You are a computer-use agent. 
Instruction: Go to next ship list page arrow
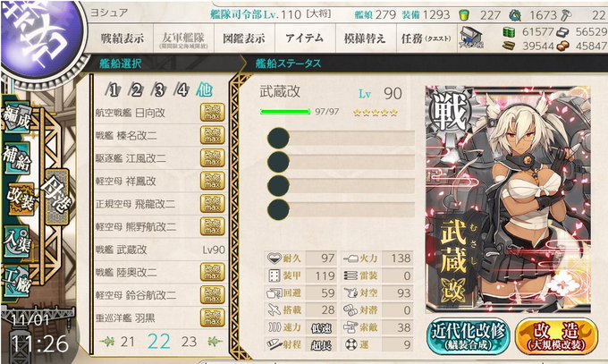pyautogui.click(x=214, y=342)
